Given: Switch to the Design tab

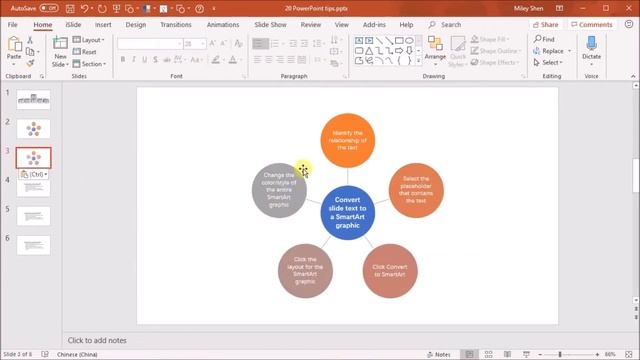Looking at the screenshot, I should tap(136, 25).
